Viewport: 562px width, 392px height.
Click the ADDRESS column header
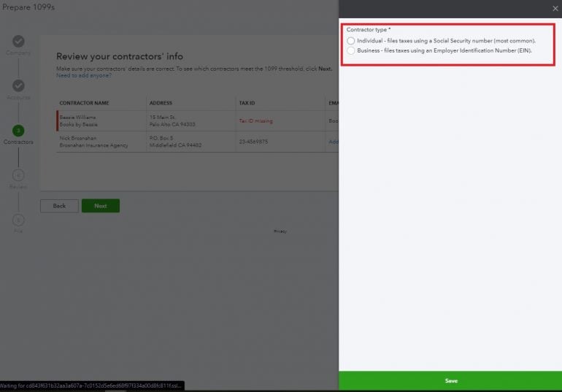pyautogui.click(x=161, y=103)
